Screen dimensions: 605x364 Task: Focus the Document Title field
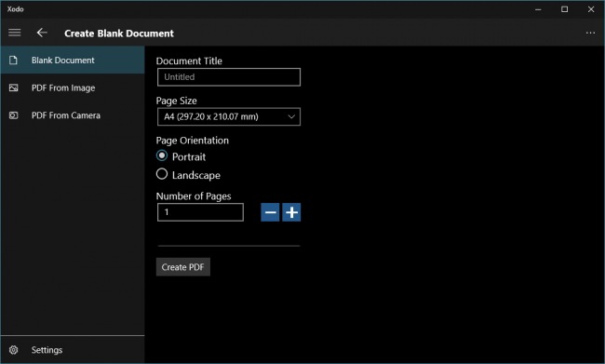pyautogui.click(x=229, y=77)
